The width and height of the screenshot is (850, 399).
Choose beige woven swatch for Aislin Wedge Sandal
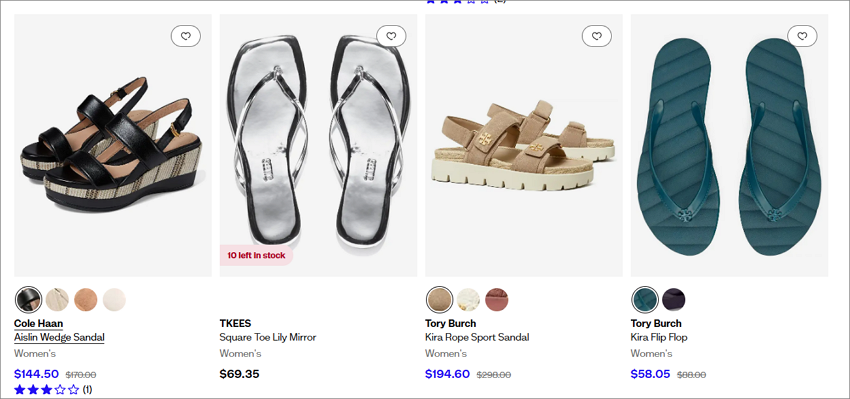pyautogui.click(x=57, y=300)
